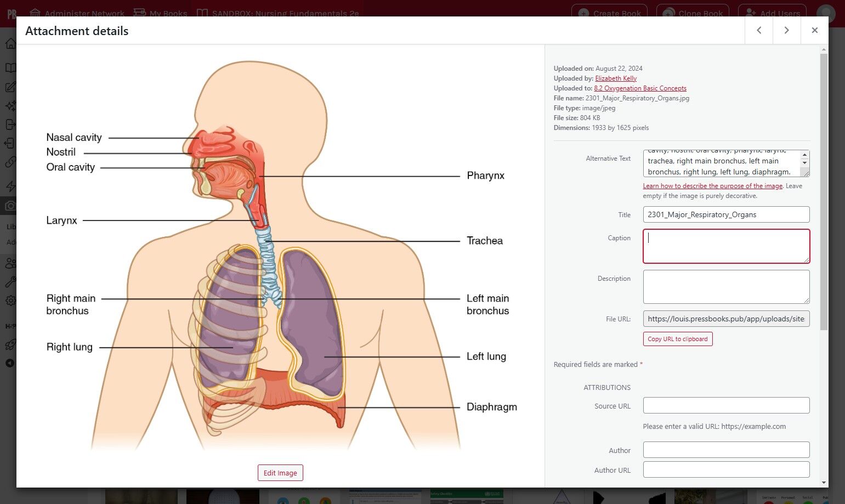Go to the next attachment with the right arrow
Viewport: 845px width, 504px height.
pos(787,31)
